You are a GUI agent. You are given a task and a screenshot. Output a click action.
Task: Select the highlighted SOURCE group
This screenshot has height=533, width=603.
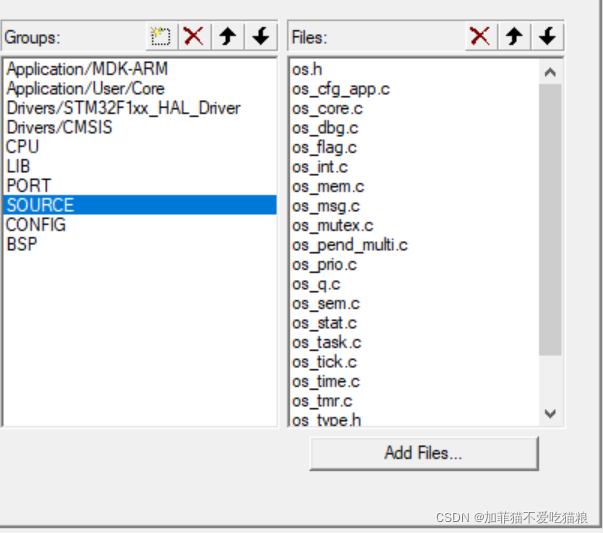(x=140, y=205)
